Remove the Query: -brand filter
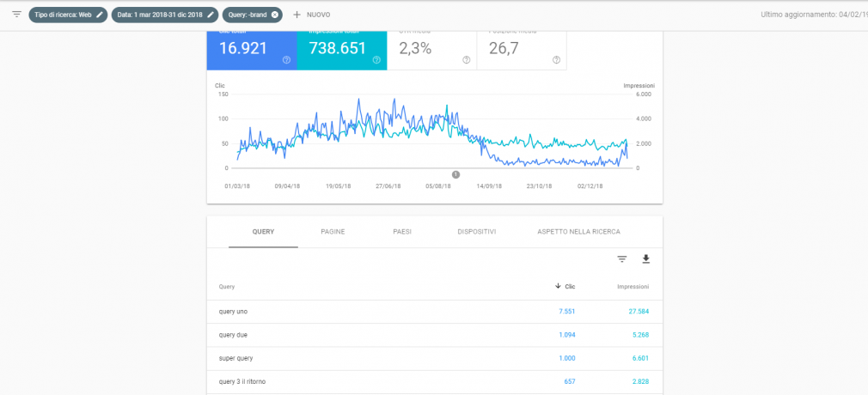Image resolution: width=868 pixels, height=395 pixels. 274,15
